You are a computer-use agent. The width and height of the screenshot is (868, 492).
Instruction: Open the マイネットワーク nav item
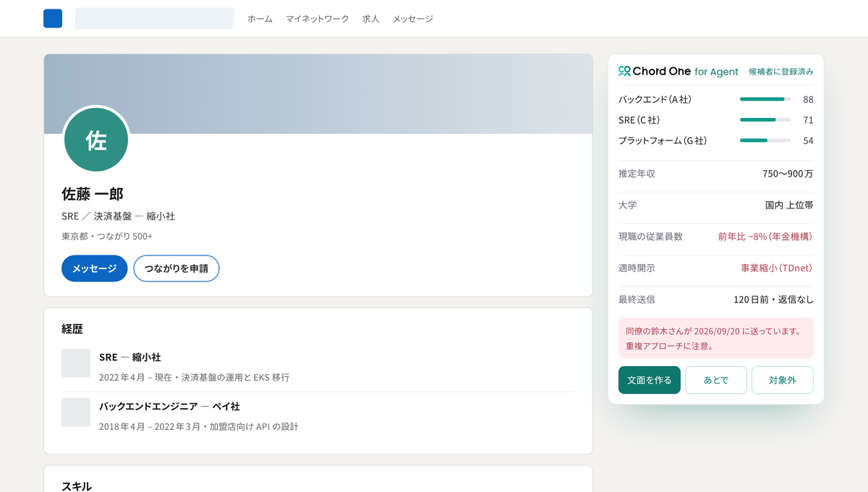tap(317, 19)
